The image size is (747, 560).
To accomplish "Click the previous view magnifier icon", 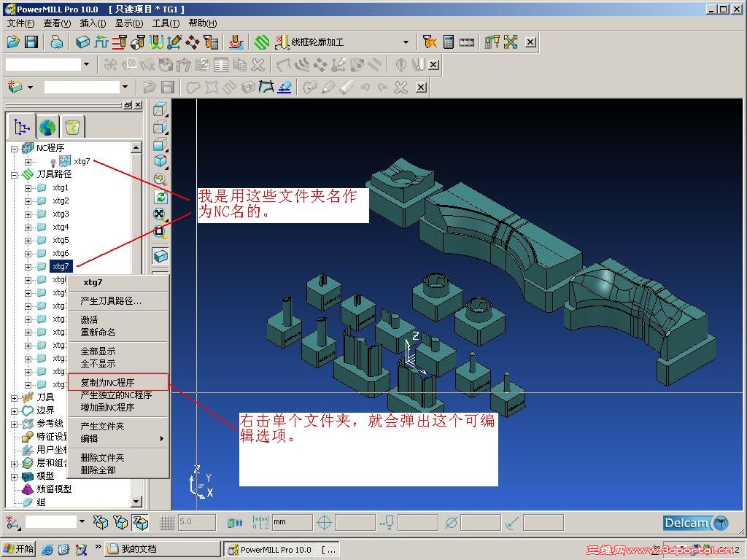I will point(160,179).
